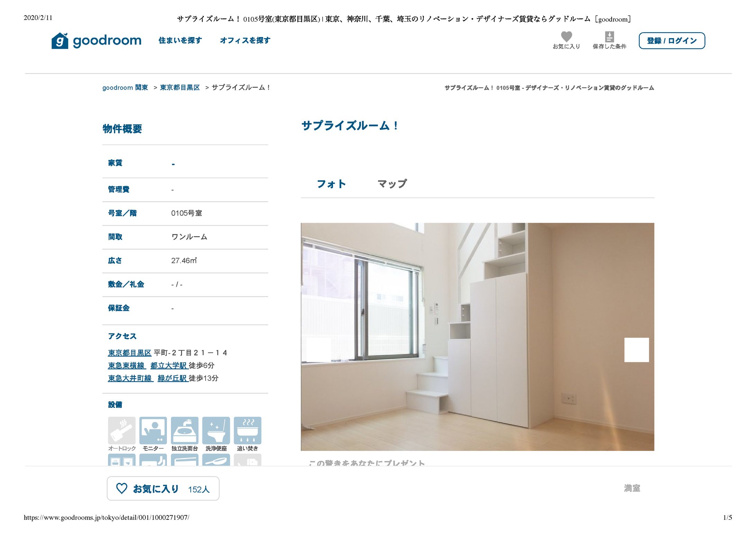The image size is (756, 535).
Task: Open 保存した条件 saved conditions icon
Action: coord(609,36)
